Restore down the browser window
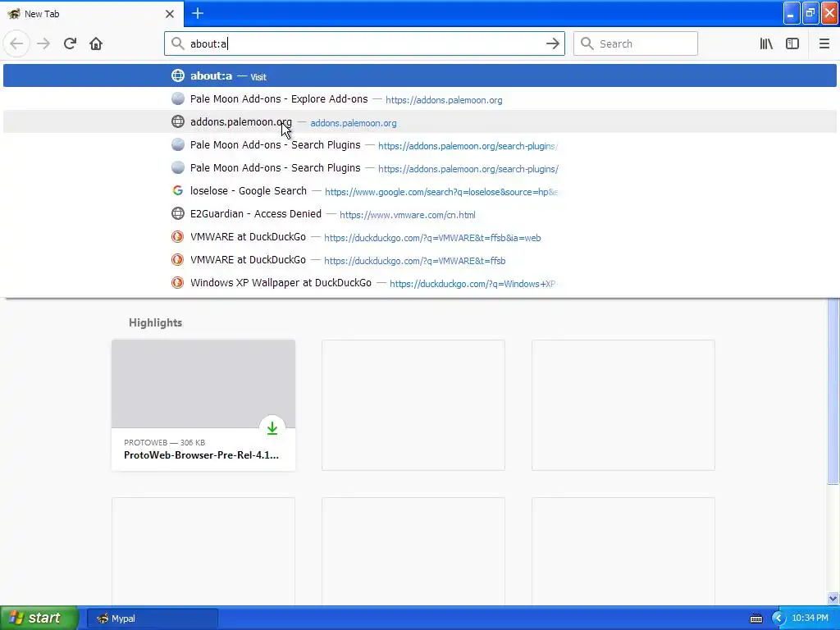The image size is (840, 630). coord(810,13)
